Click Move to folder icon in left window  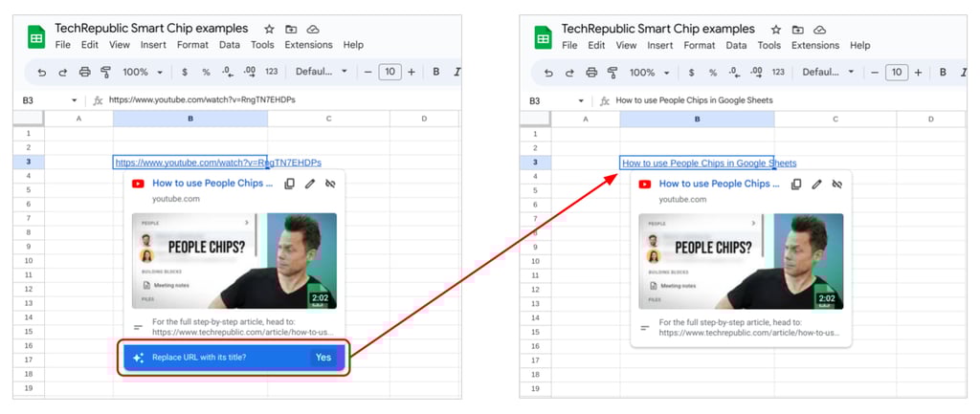(x=291, y=29)
